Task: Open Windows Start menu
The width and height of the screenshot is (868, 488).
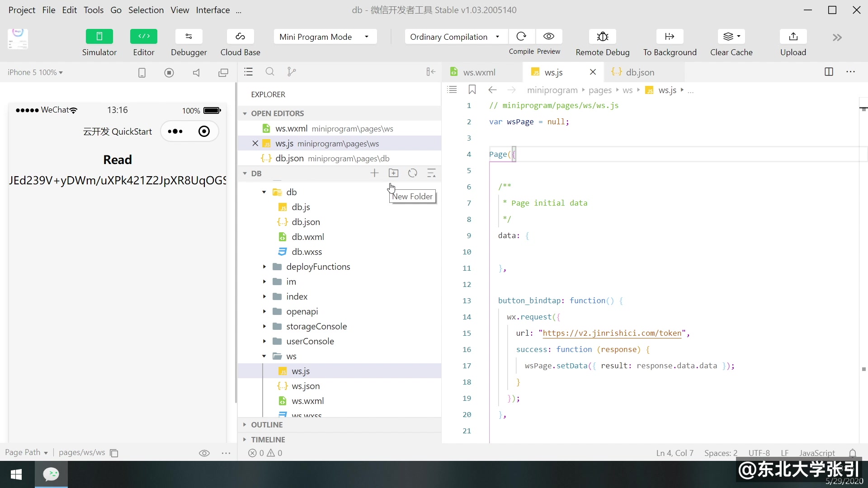Action: 17,474
